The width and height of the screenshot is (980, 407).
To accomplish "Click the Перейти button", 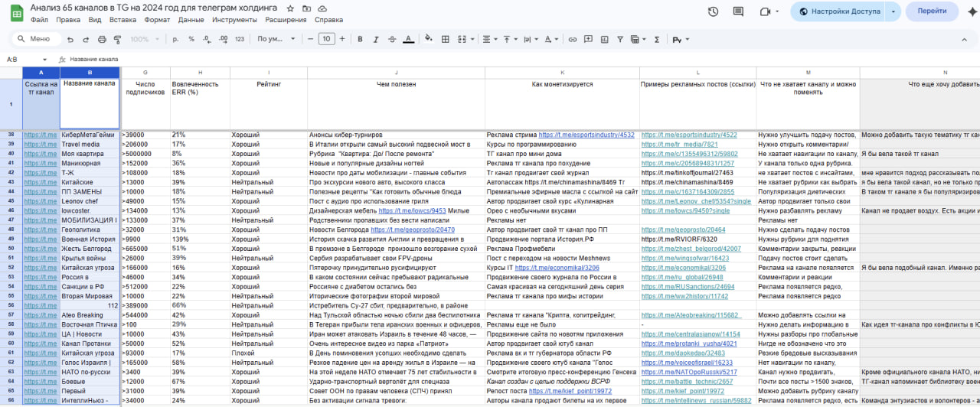I will [931, 11].
